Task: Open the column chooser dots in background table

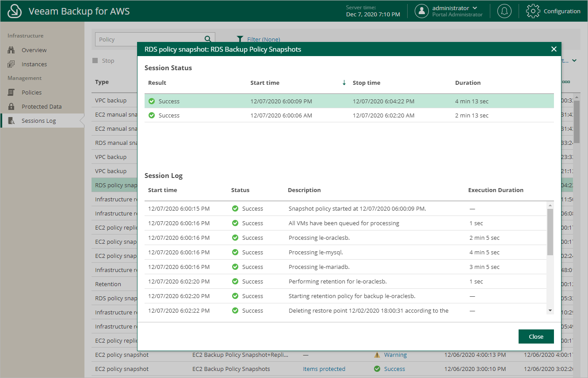Action: tap(566, 82)
